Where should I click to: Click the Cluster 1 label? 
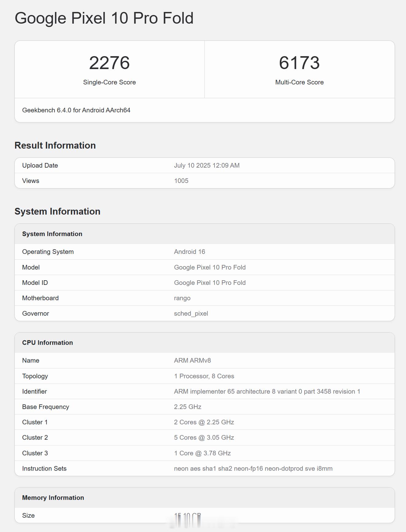click(x=35, y=422)
